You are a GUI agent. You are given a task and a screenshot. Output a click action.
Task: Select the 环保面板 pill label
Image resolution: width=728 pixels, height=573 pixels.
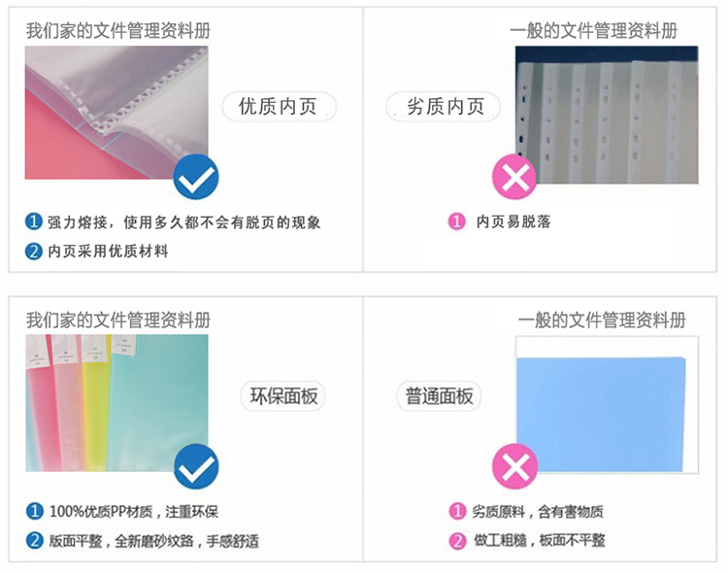tap(282, 396)
